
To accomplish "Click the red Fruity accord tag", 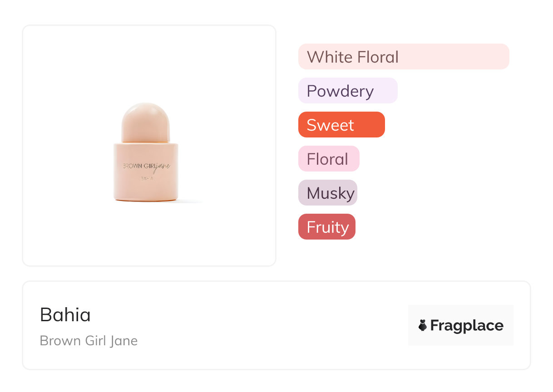I will 326,227.
